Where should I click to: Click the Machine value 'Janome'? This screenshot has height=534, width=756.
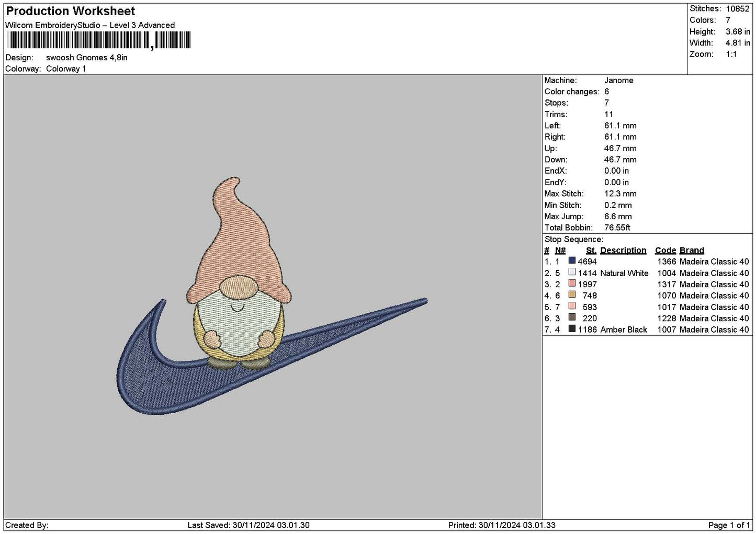[619, 81]
